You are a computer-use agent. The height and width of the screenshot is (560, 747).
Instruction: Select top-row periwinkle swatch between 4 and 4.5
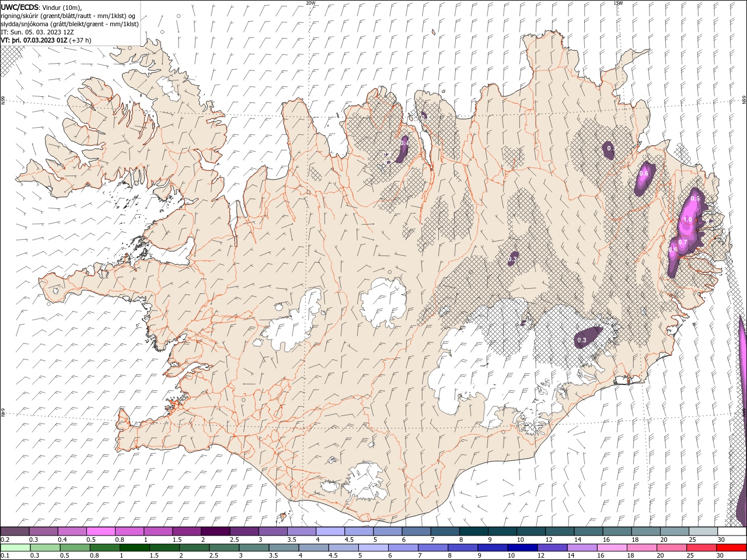(330, 531)
